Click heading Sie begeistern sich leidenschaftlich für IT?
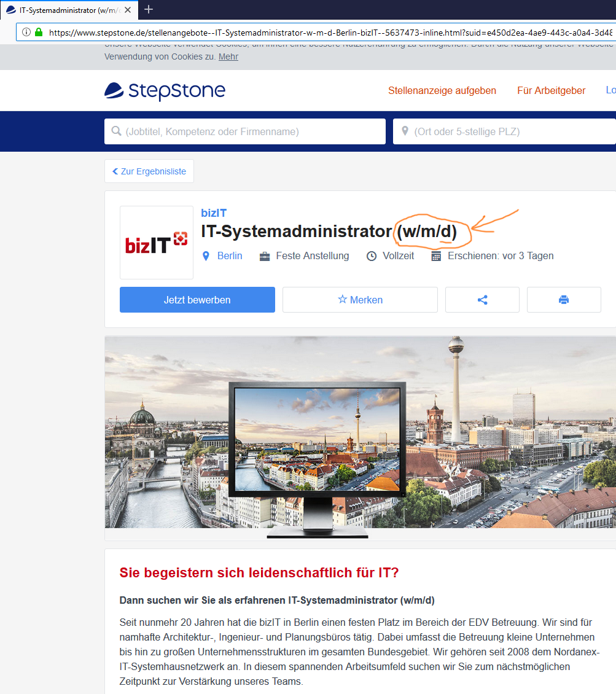The width and height of the screenshot is (616, 694). (x=259, y=573)
